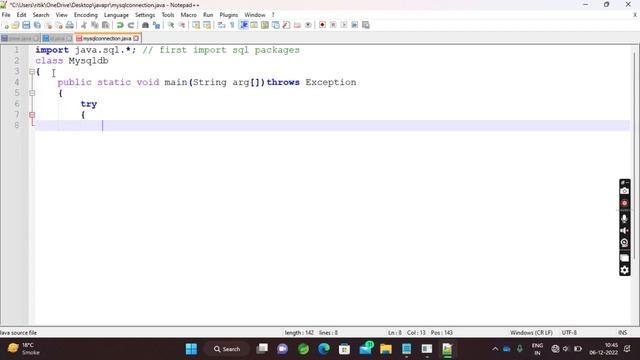
Task: Open the Language menu
Action: click(x=116, y=15)
